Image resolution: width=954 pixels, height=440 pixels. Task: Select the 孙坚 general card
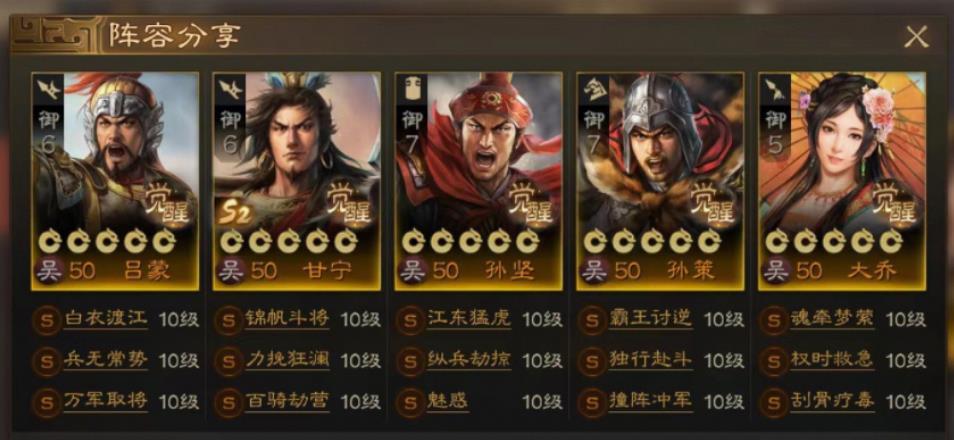click(478, 181)
